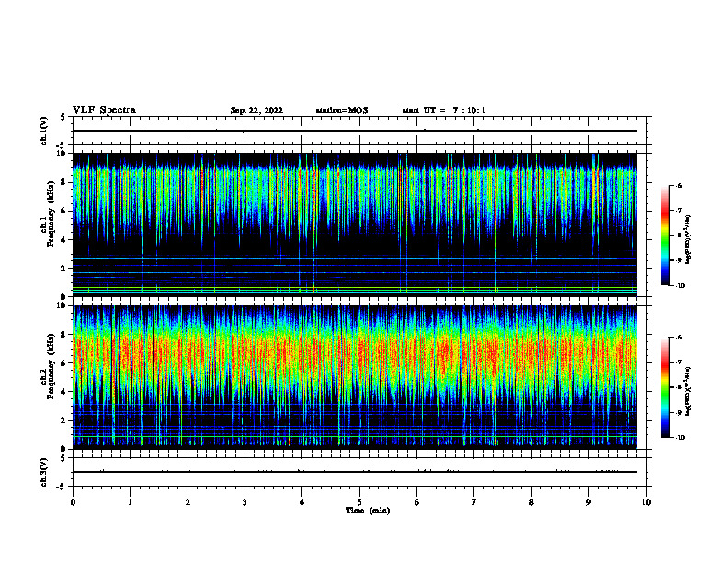Click the time tick label 5
Screen dimensions: 728x563
[x=359, y=502]
